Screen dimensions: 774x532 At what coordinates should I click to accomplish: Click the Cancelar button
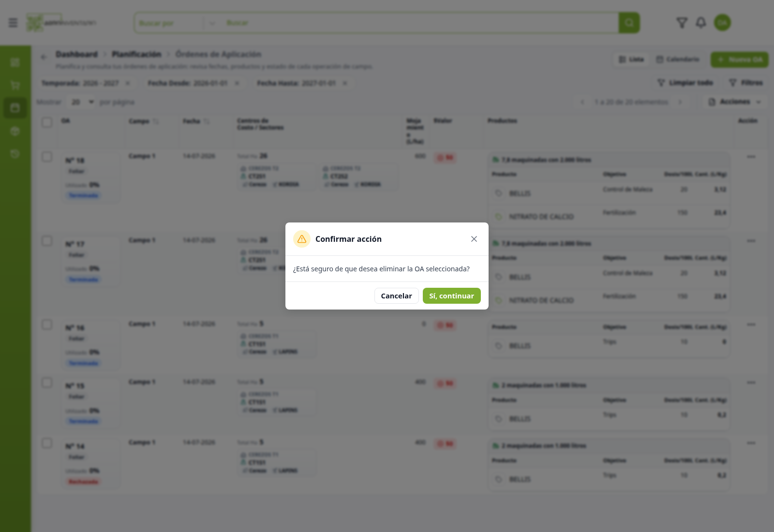coord(397,296)
